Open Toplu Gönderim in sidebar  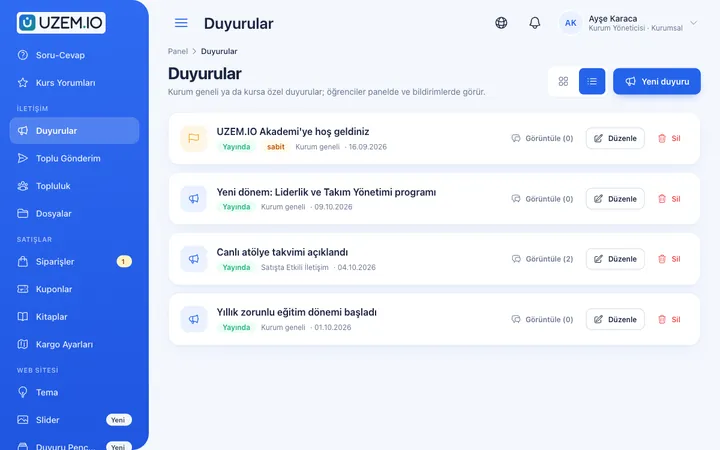(x=74, y=158)
